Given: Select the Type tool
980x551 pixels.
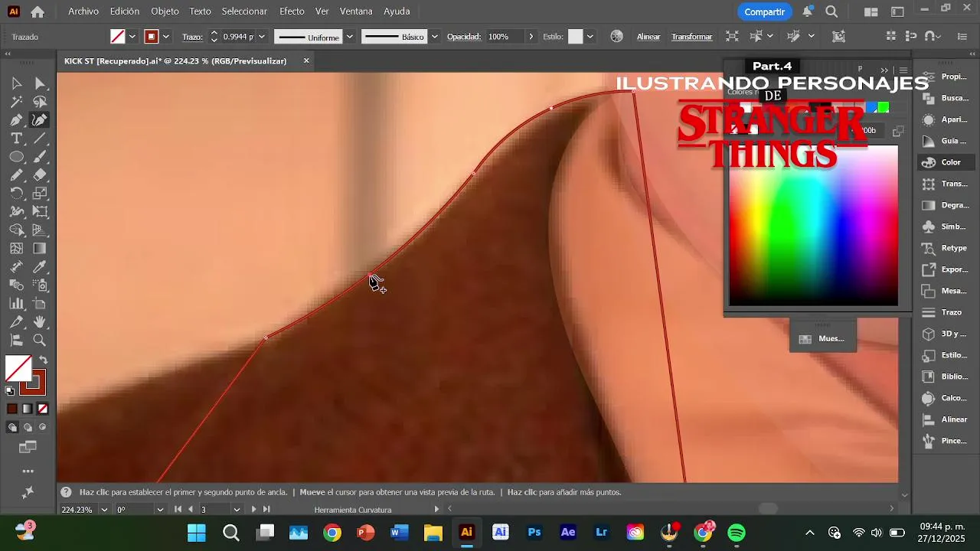Looking at the screenshot, I should tap(16, 139).
